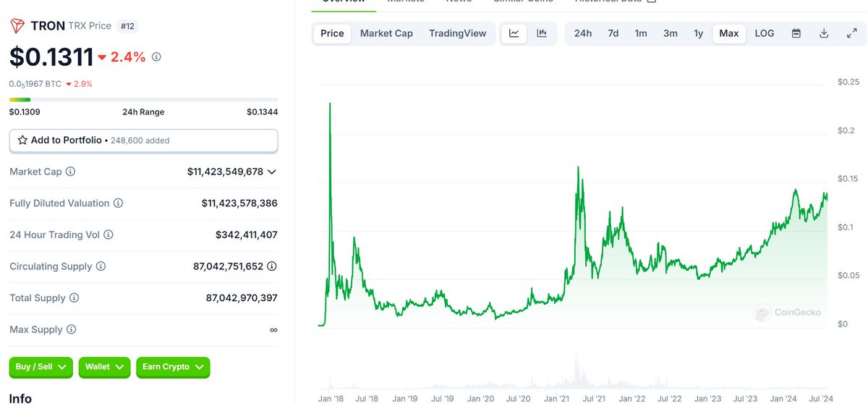Click the 24h Range progress bar
Image resolution: width=868 pixels, height=404 pixels.
143,99
